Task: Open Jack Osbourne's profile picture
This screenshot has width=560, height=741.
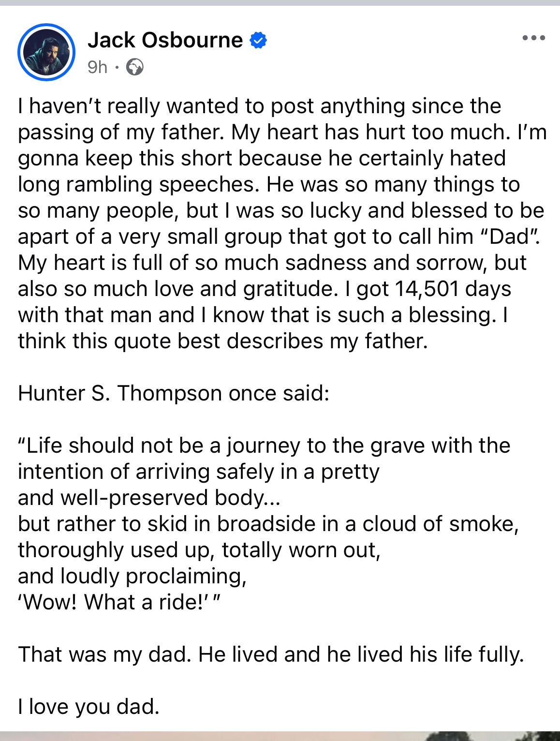Action: pyautogui.click(x=46, y=52)
